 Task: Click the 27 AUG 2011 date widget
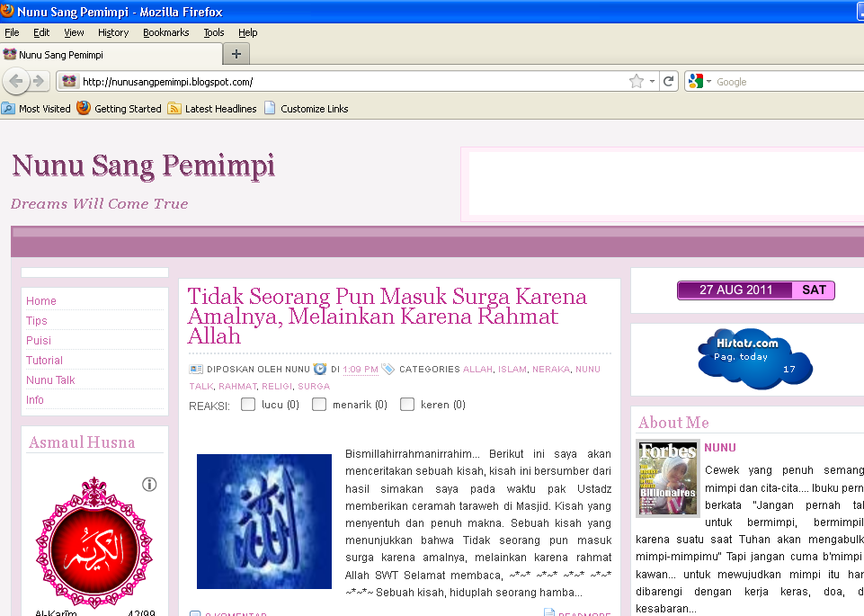[756, 290]
